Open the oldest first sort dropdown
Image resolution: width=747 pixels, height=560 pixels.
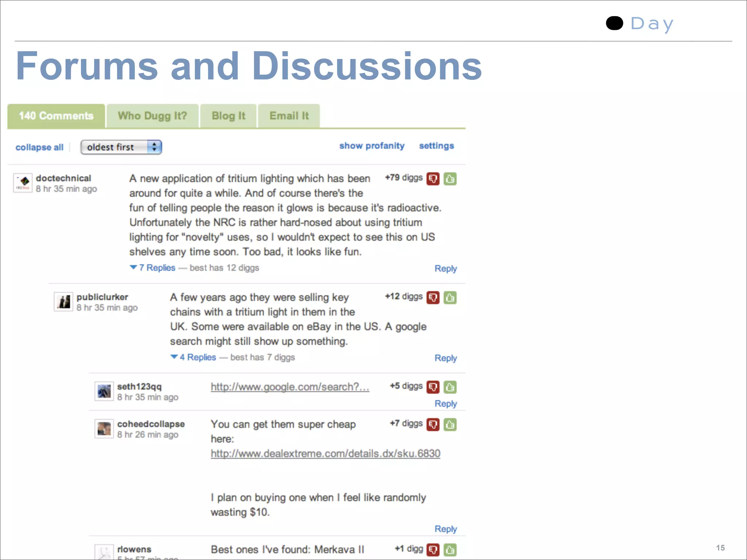click(x=121, y=147)
